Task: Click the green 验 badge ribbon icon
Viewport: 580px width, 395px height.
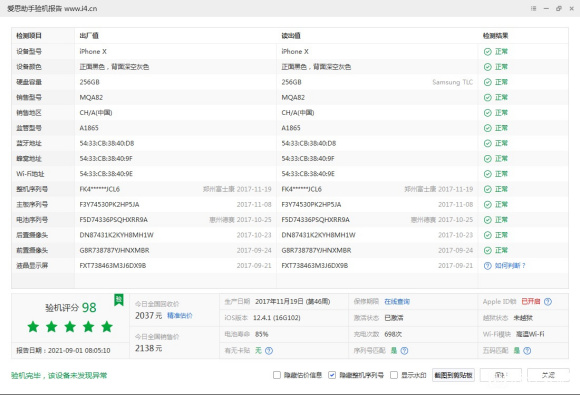Action: click(x=119, y=300)
